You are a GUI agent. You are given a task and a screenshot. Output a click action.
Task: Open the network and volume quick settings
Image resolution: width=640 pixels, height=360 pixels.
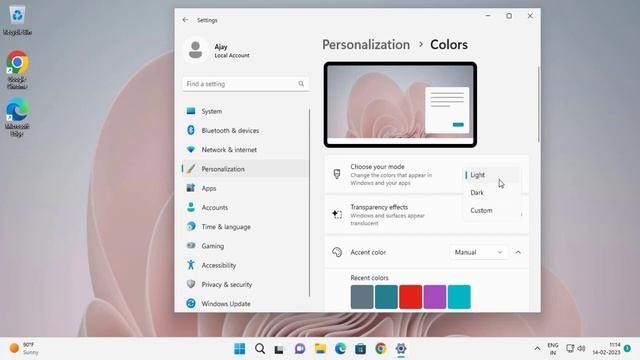click(x=576, y=349)
